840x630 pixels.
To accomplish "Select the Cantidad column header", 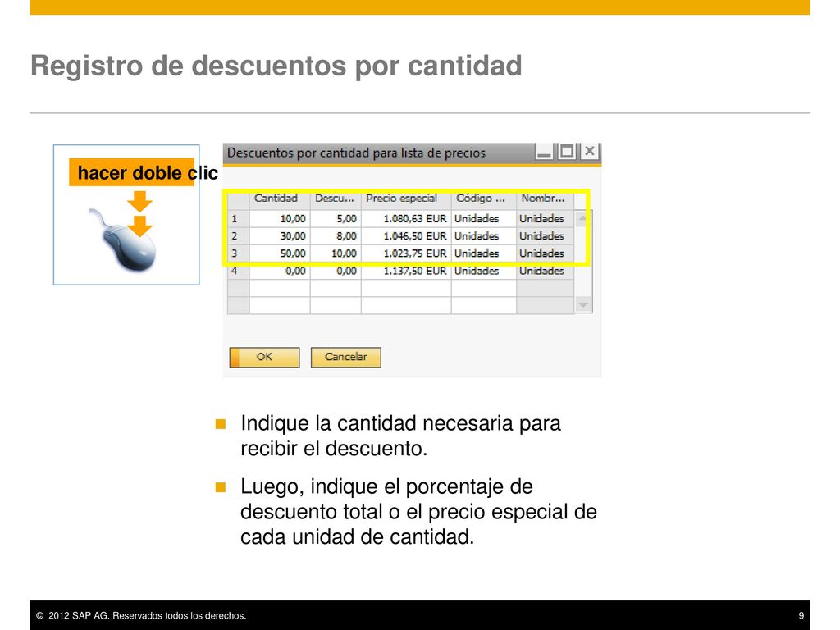I will coord(280,199).
